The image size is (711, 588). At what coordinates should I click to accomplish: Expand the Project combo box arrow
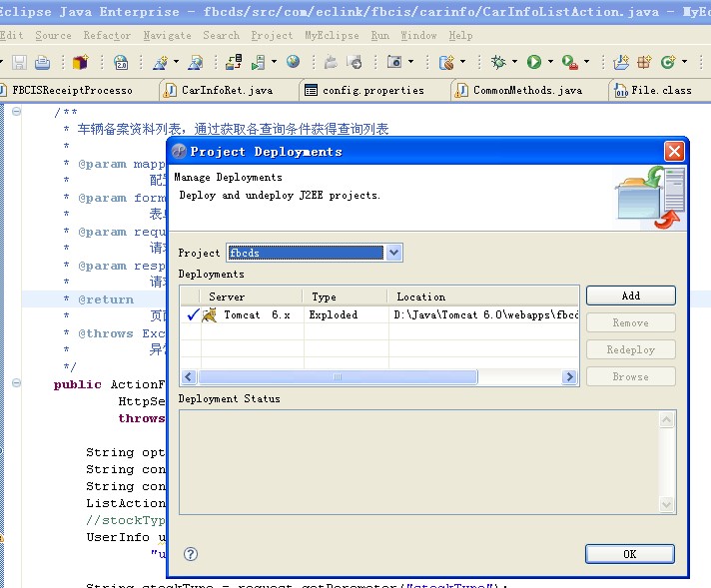pos(394,253)
